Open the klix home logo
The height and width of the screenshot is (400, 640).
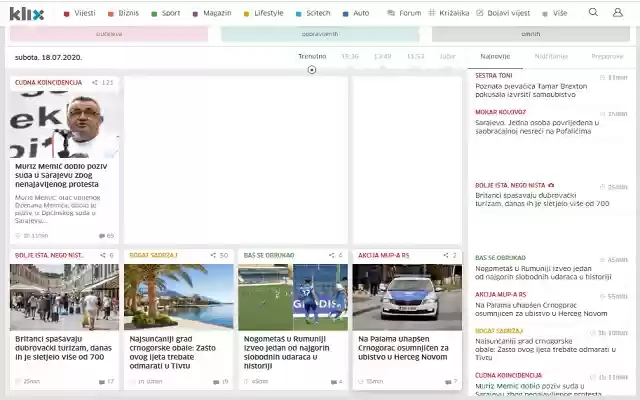(x=27, y=13)
